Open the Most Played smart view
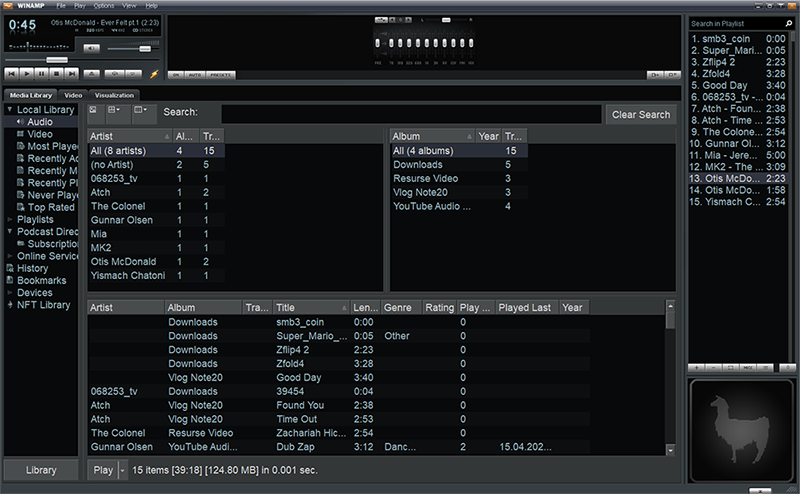 (x=47, y=146)
